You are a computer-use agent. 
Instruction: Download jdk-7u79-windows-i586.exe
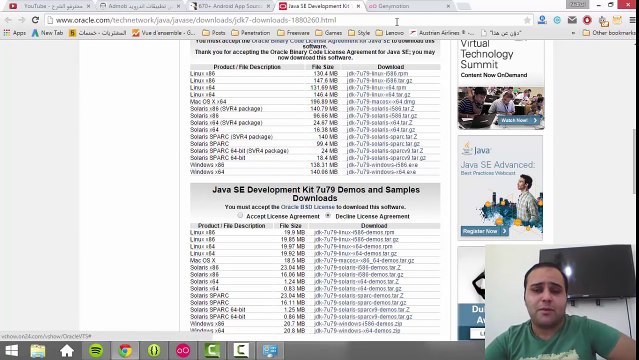(x=382, y=165)
